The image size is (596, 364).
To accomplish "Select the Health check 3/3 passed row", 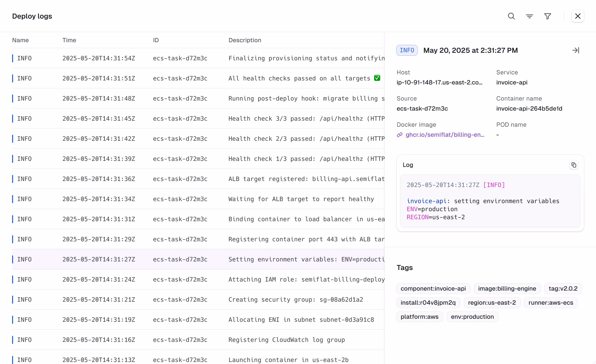I will [x=198, y=119].
